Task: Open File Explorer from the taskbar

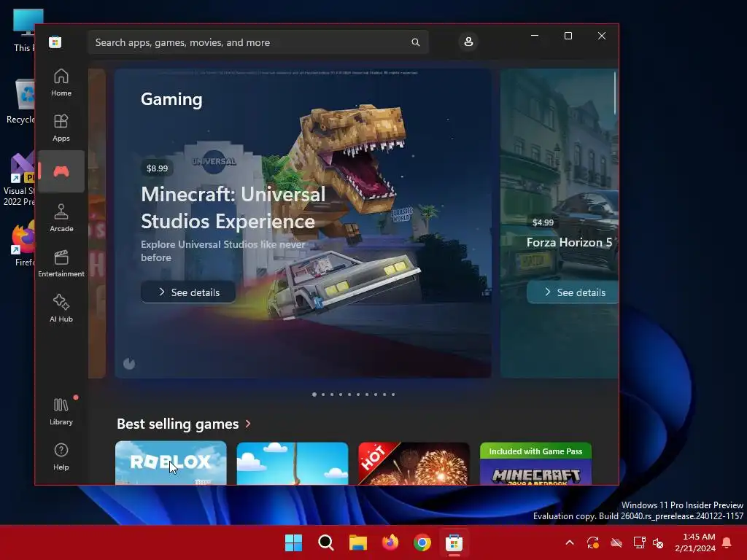Action: pyautogui.click(x=357, y=542)
